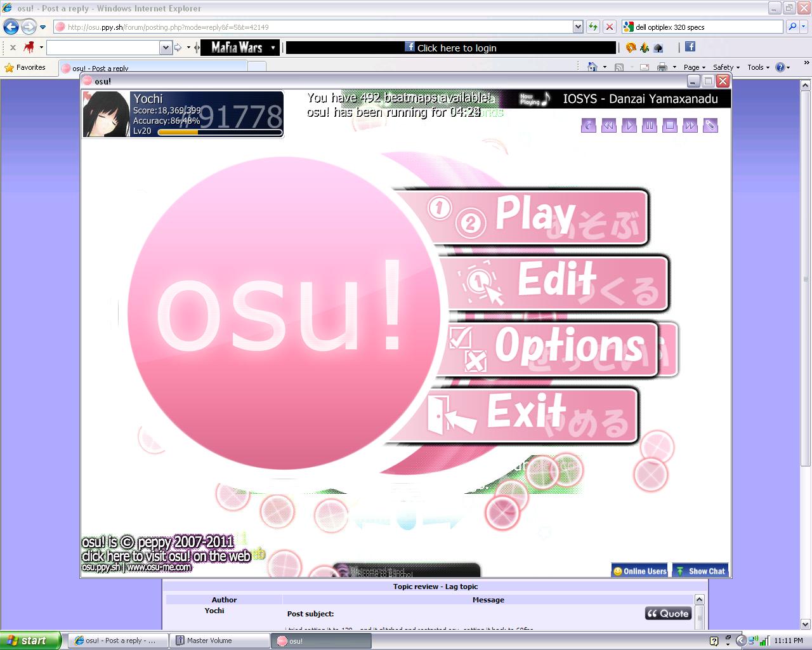812x650 pixels.
Task: Click the Quote button on Yochi's post
Action: pos(667,613)
